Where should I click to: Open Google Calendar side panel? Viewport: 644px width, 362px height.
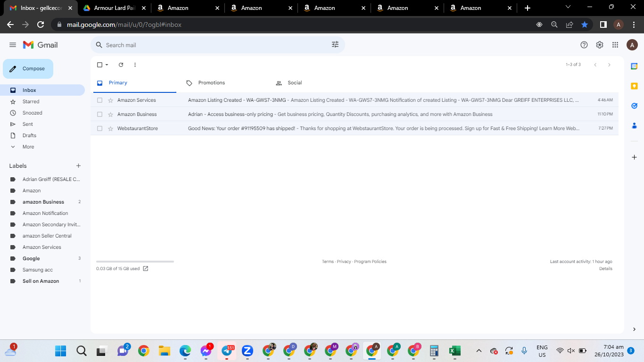634,66
